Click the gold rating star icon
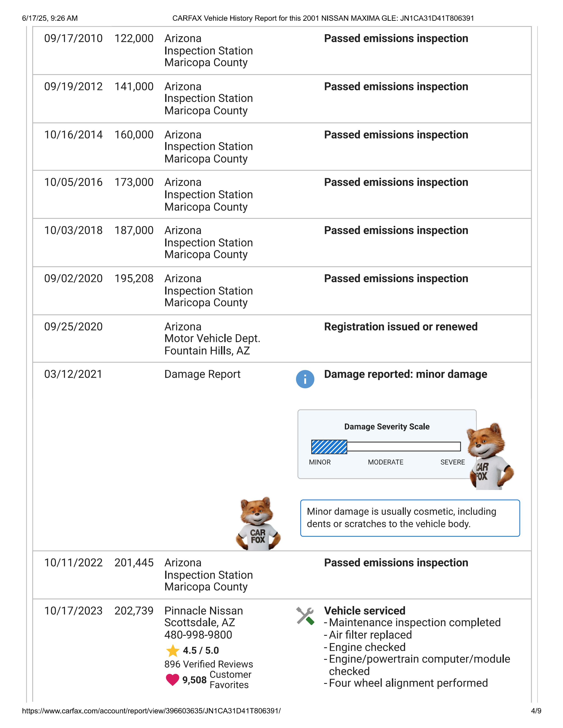Screen dimensions: 563x728 [x=172, y=651]
